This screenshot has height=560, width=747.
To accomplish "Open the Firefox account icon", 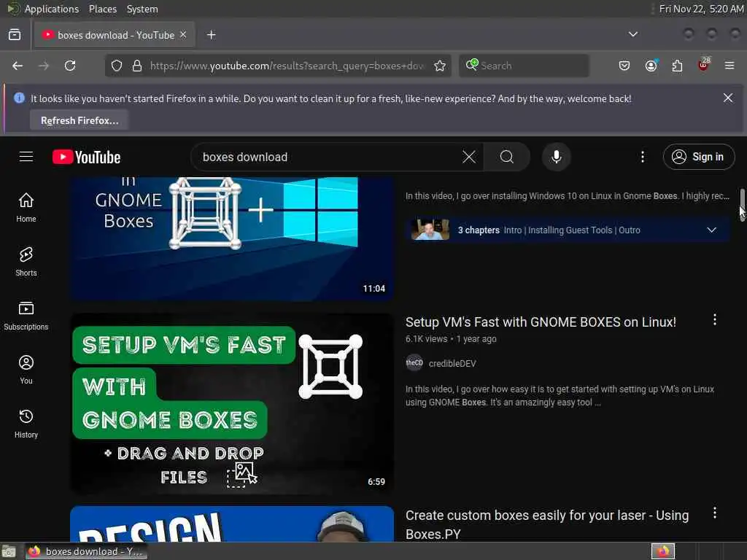I will coord(651,66).
